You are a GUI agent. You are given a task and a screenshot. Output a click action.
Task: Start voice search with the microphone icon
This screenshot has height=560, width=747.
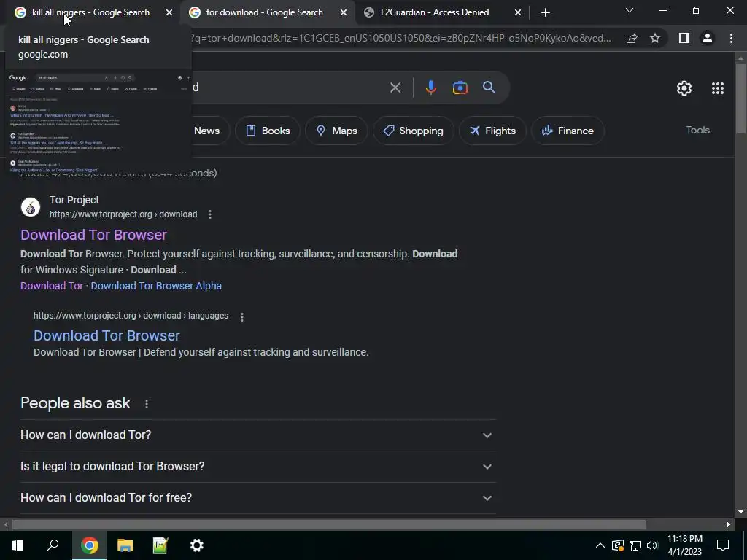(430, 87)
